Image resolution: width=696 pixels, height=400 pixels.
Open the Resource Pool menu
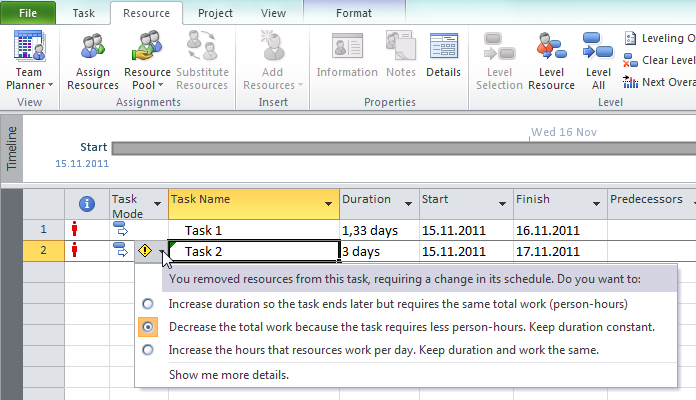pos(147,60)
